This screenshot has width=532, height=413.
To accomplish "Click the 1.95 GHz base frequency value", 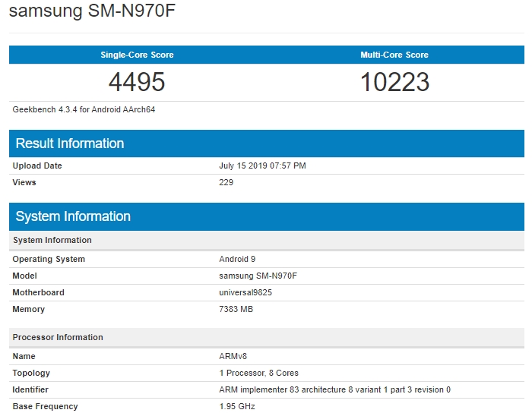I will 237,406.
